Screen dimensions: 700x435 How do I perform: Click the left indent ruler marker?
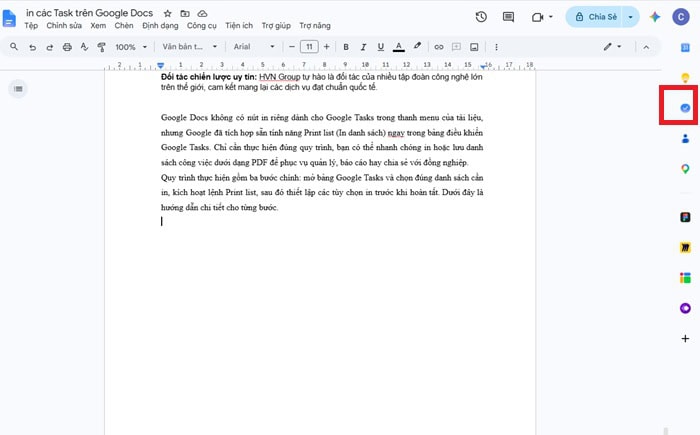point(161,66)
